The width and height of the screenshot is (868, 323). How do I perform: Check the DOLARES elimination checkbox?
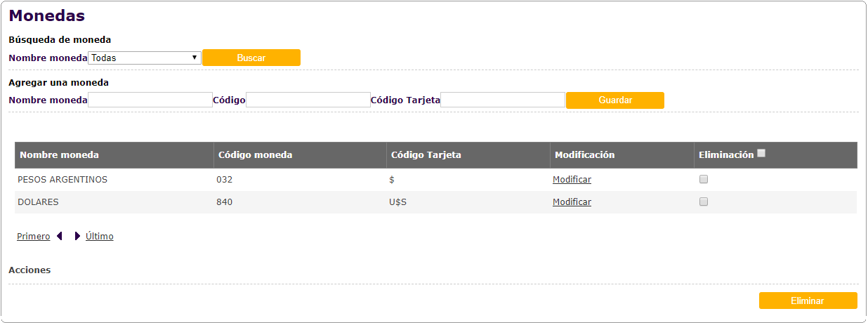704,202
